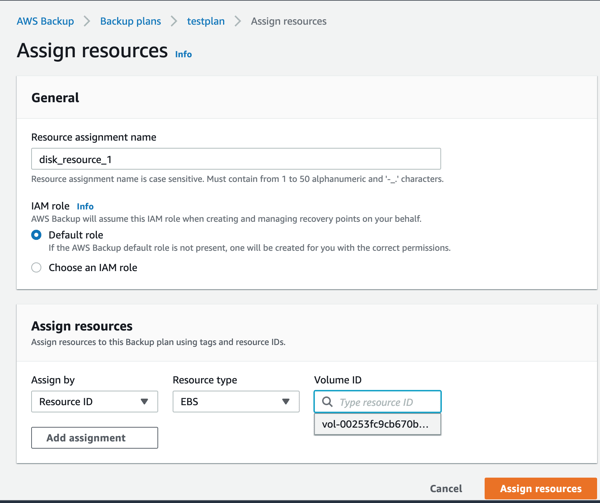Click the Cancel button
This screenshot has height=503, width=600.
[x=446, y=489]
